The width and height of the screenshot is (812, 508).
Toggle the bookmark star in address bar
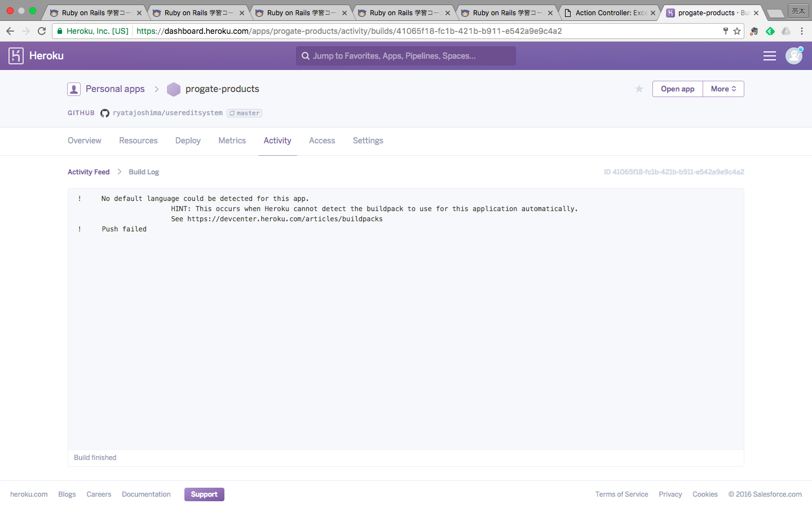coord(738,32)
